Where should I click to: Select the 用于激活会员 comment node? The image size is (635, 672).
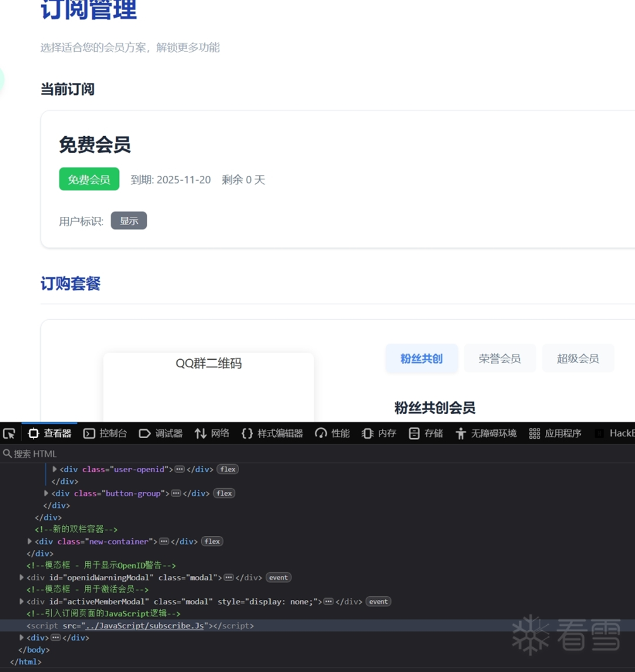click(x=87, y=589)
